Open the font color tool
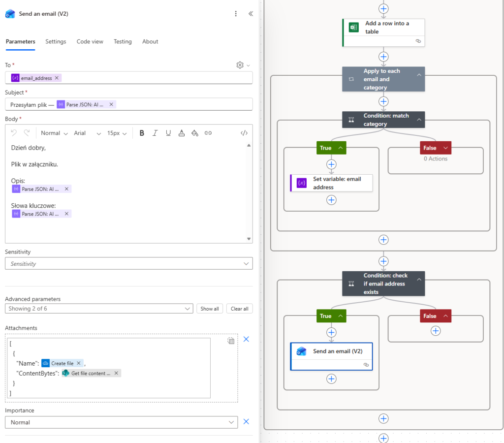Viewport: 504px width, 443px height. tap(182, 133)
